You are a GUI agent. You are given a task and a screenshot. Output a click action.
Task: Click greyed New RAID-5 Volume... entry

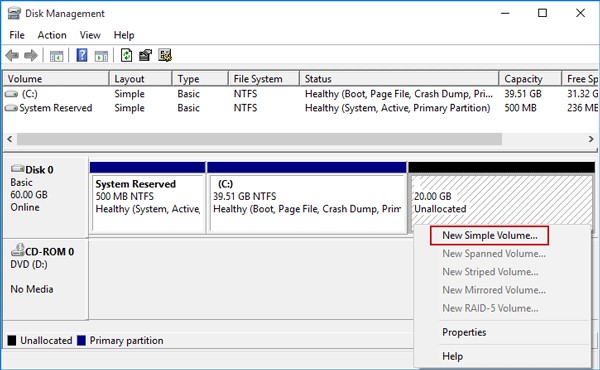[x=490, y=308]
